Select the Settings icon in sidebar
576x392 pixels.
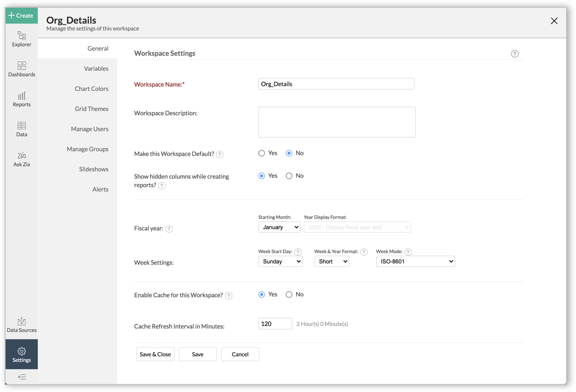(21, 354)
